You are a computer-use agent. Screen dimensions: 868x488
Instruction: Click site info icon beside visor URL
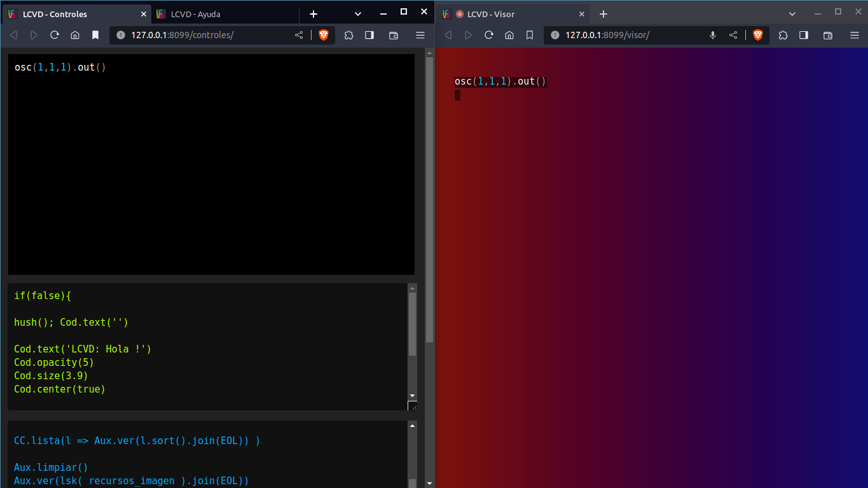click(555, 35)
